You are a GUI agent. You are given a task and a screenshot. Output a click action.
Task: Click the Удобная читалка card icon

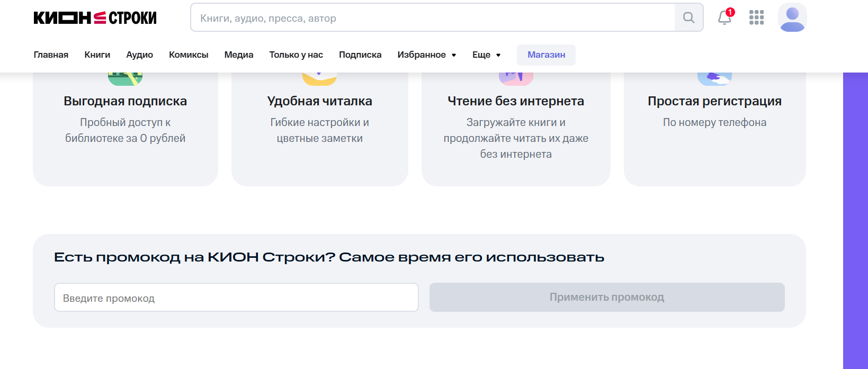click(x=319, y=79)
